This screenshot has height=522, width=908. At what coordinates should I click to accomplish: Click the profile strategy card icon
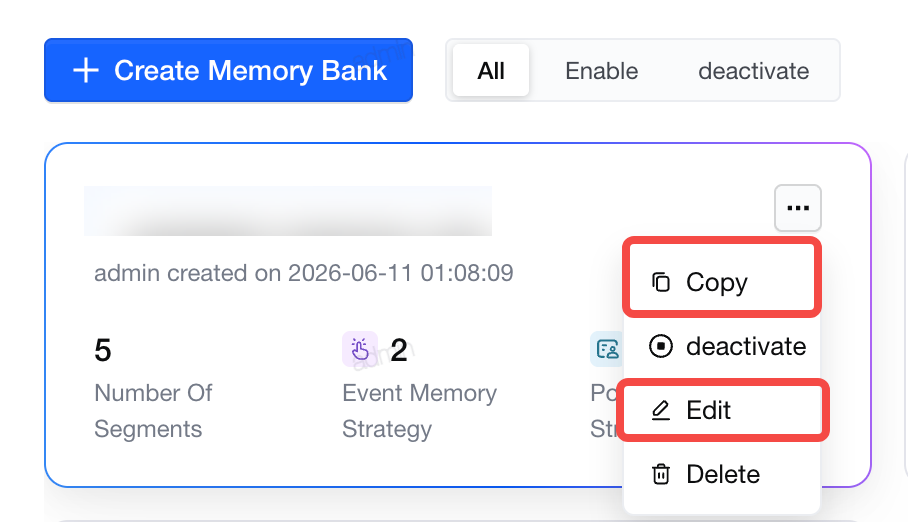(606, 349)
